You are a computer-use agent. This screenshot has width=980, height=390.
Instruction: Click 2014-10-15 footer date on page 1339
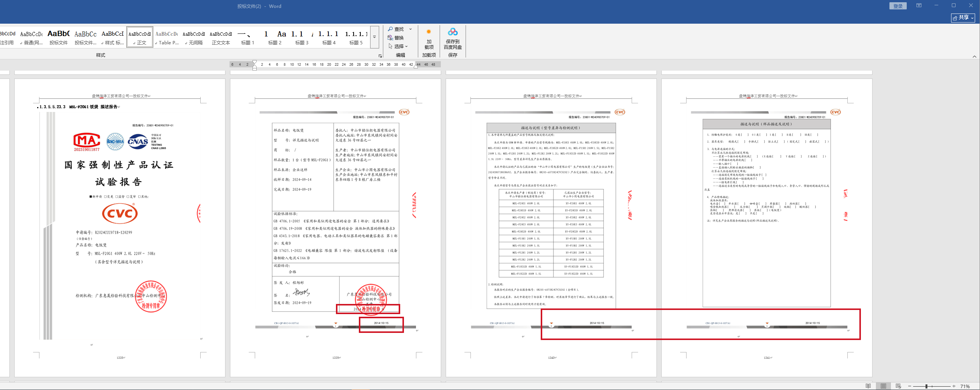381,323
